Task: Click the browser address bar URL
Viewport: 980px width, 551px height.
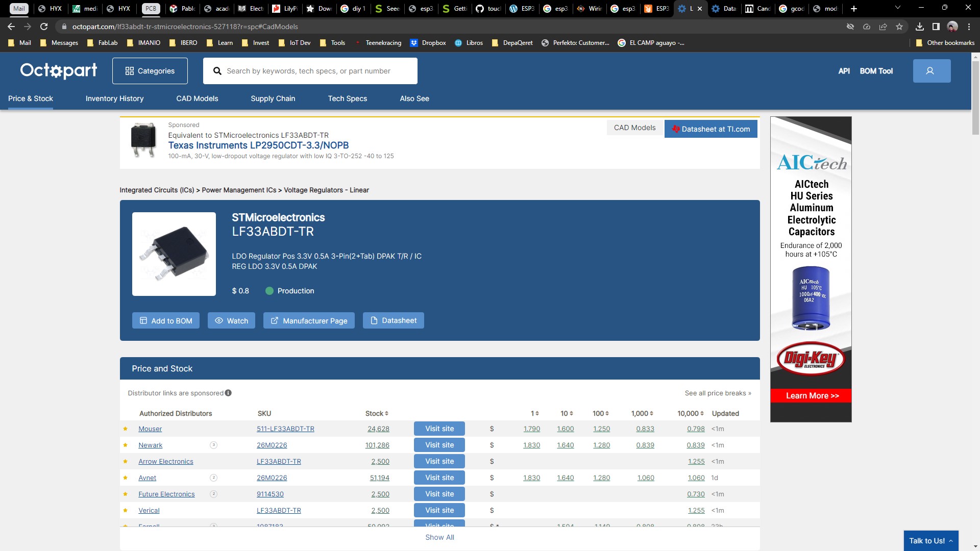Action: (185, 27)
